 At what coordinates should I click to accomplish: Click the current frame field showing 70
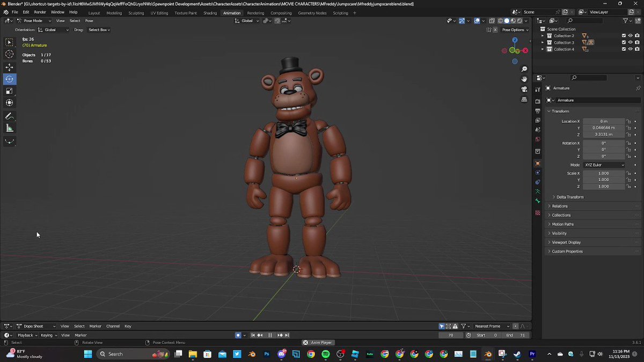coord(451,335)
